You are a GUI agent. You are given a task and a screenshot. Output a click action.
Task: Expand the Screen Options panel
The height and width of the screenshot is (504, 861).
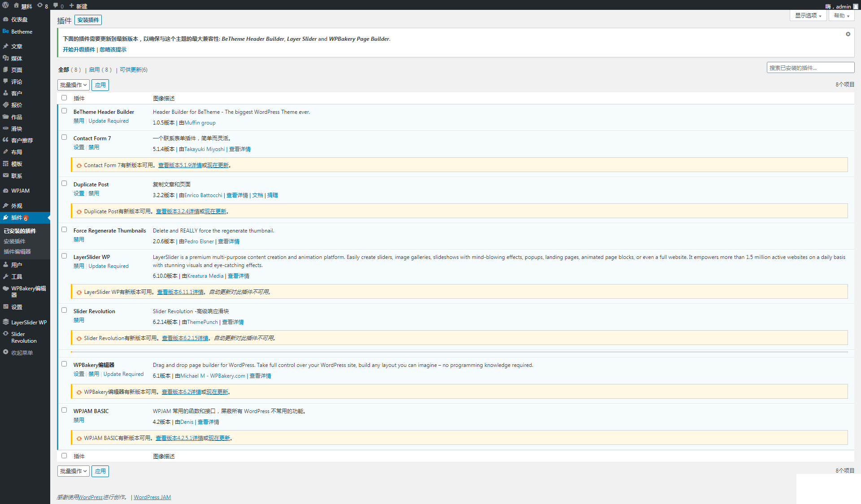808,15
